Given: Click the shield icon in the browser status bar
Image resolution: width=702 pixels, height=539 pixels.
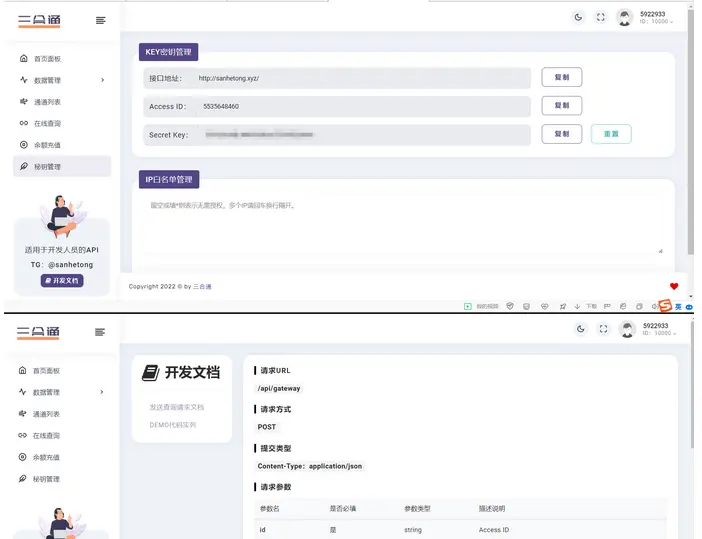Looking at the screenshot, I should 509,306.
